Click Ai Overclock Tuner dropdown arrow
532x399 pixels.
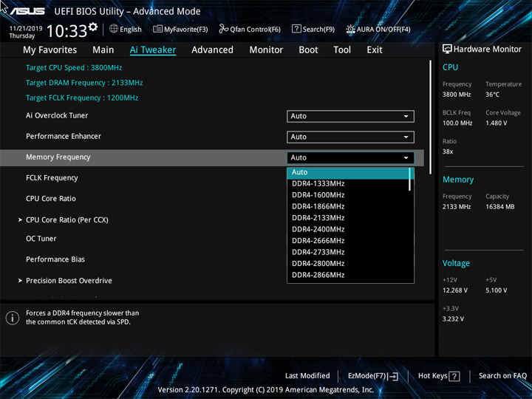click(x=406, y=117)
